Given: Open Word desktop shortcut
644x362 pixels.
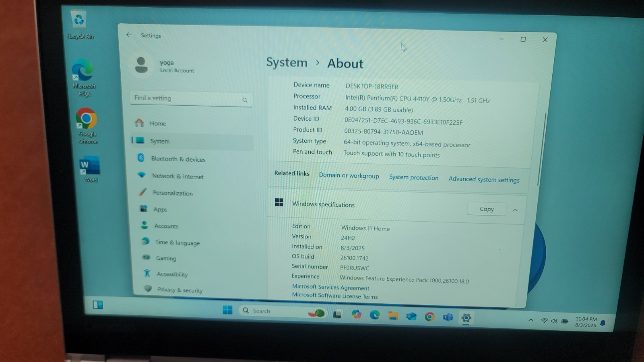Looking at the screenshot, I should (91, 169).
